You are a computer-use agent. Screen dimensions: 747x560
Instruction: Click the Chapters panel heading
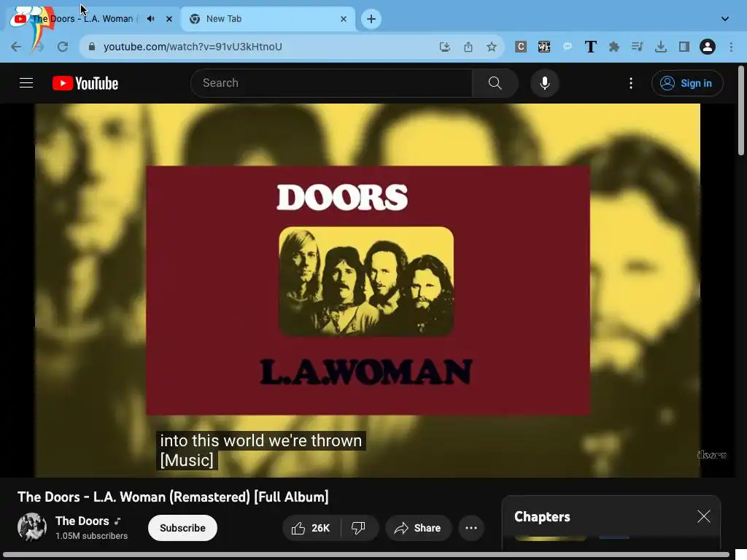[x=542, y=517]
